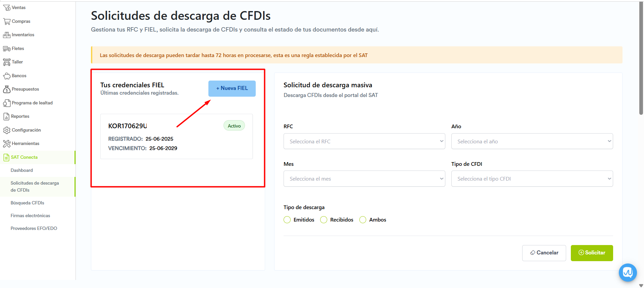
Task: Click the Inventarios boxes icon
Action: coord(6,35)
